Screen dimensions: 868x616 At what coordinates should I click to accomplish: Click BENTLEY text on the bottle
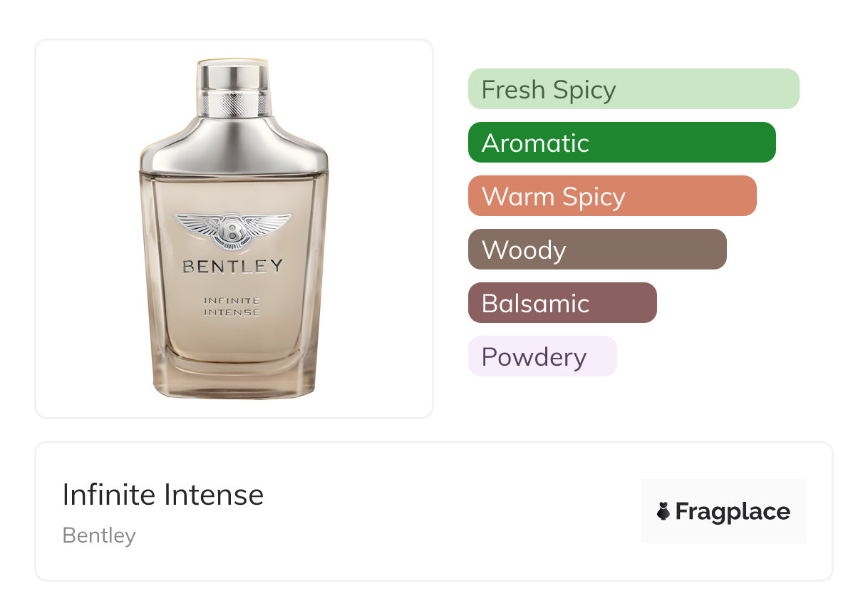click(x=232, y=267)
